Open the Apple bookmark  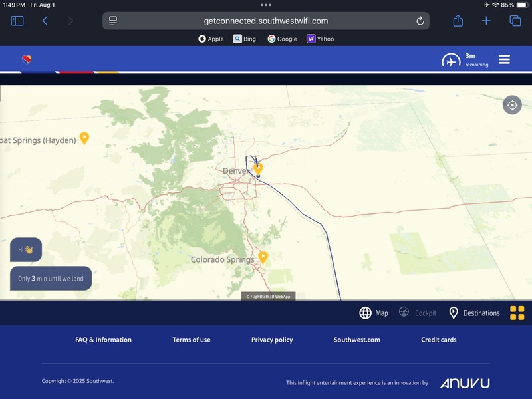[x=211, y=39]
